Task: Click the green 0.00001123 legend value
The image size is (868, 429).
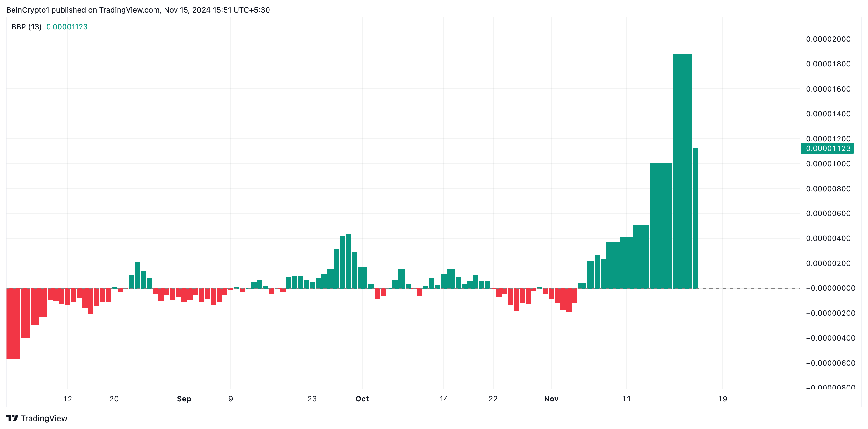Action: (x=67, y=27)
